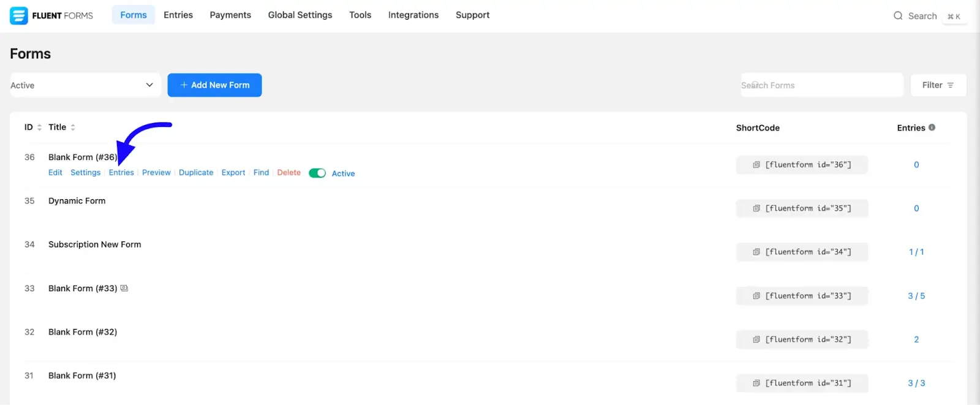The width and height of the screenshot is (980, 405).
Task: Click shortcode [fluentform id="32"]
Action: pos(802,339)
